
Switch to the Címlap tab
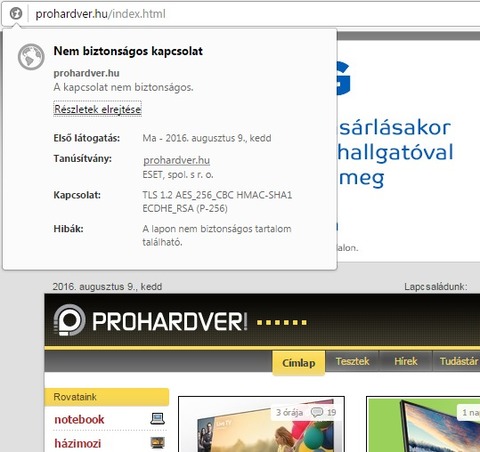pos(299,363)
